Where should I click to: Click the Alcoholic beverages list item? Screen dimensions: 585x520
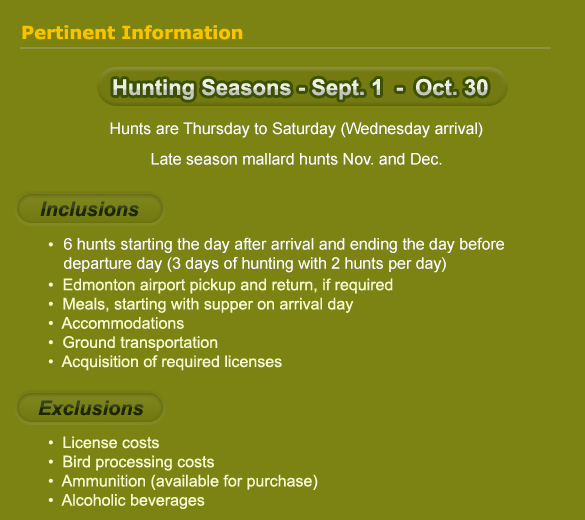(x=133, y=501)
